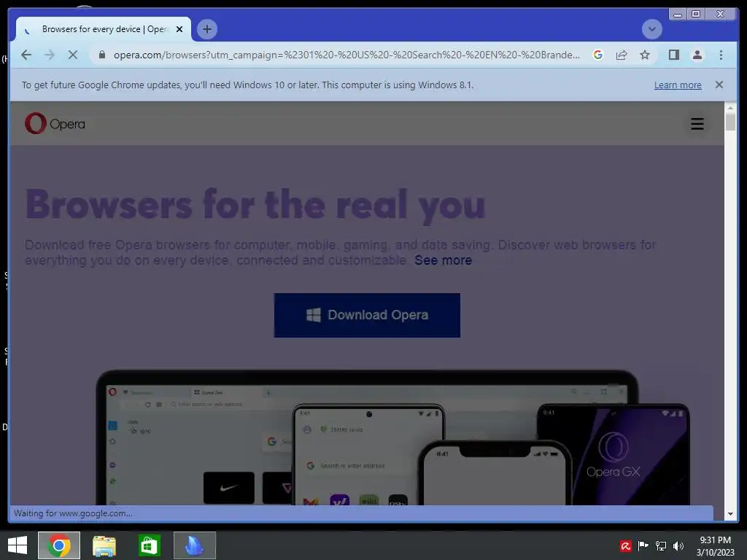Open the Chrome profile avatar
The width and height of the screenshot is (747, 560).
(x=697, y=55)
